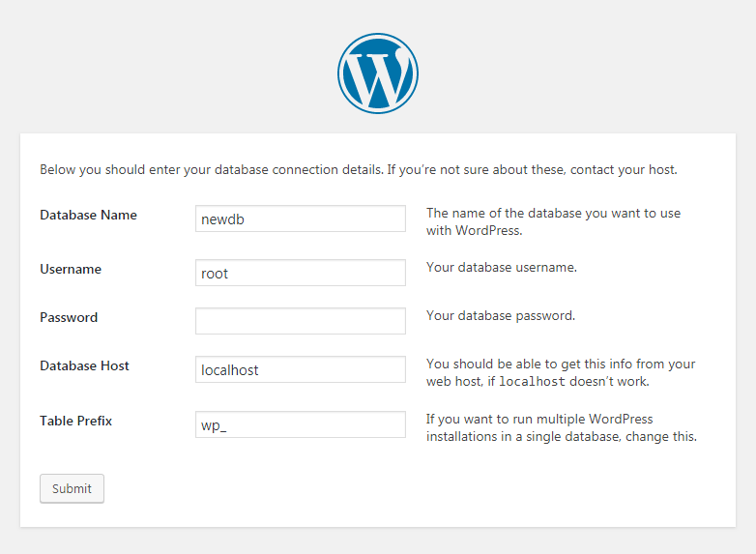Click the Table Prefix label

click(x=75, y=421)
